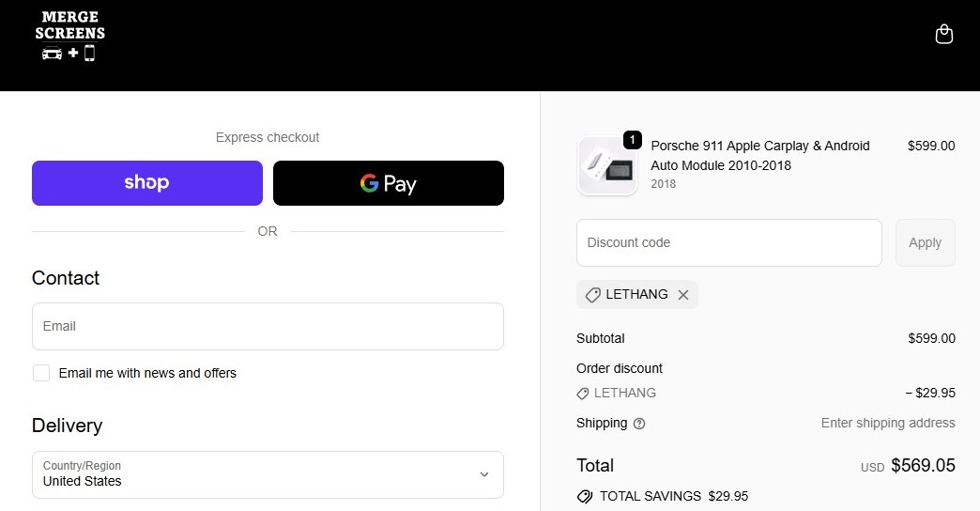The image size is (980, 511).
Task: Click the product price $599.00 beside the title
Action: click(931, 146)
